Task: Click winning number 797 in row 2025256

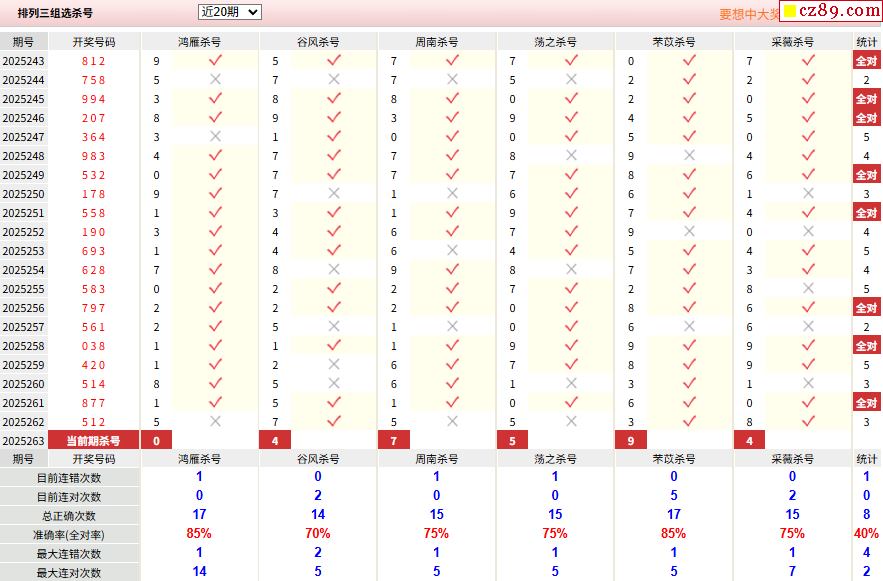Action: [x=93, y=308]
